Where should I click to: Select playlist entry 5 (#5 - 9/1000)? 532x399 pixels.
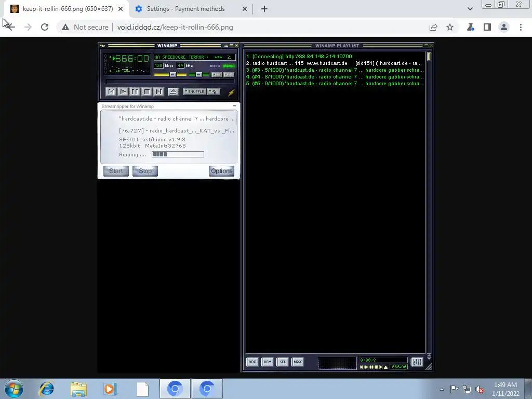(x=335, y=84)
